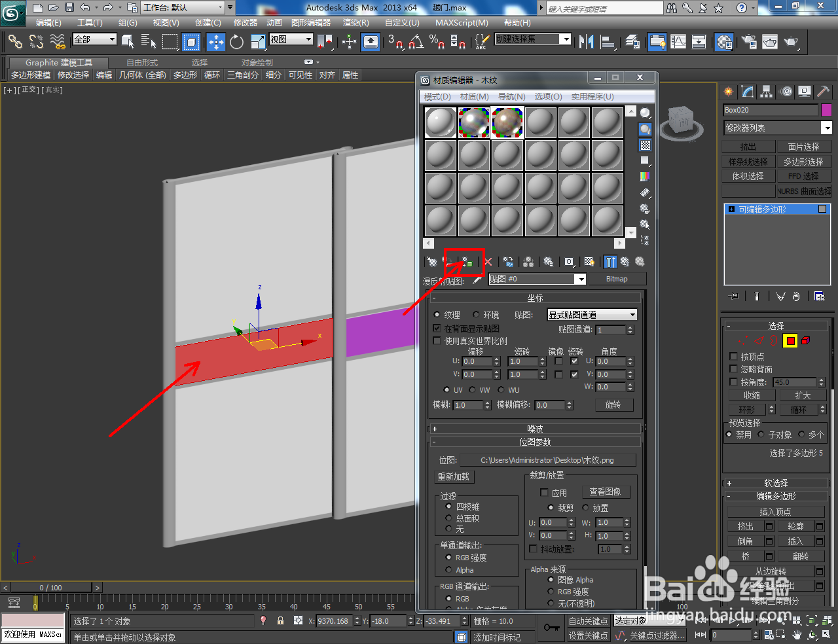
Task: Open the Curve Editor icon
Action: tap(679, 42)
